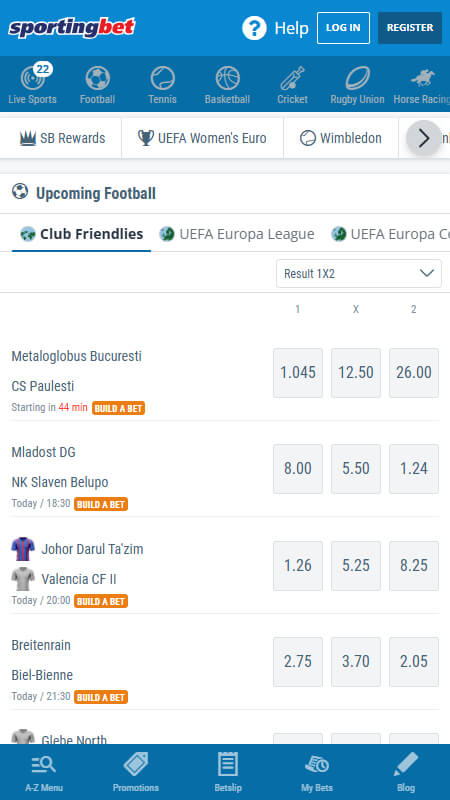Image resolution: width=450 pixels, height=800 pixels.
Task: Select the Rugby Union icon
Action: click(357, 84)
